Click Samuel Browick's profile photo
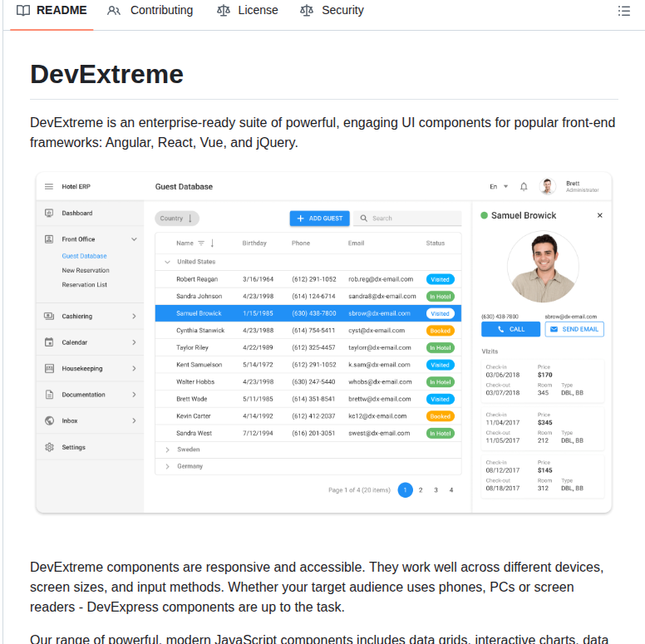Image resolution: width=645 pixels, height=644 pixels. click(543, 267)
